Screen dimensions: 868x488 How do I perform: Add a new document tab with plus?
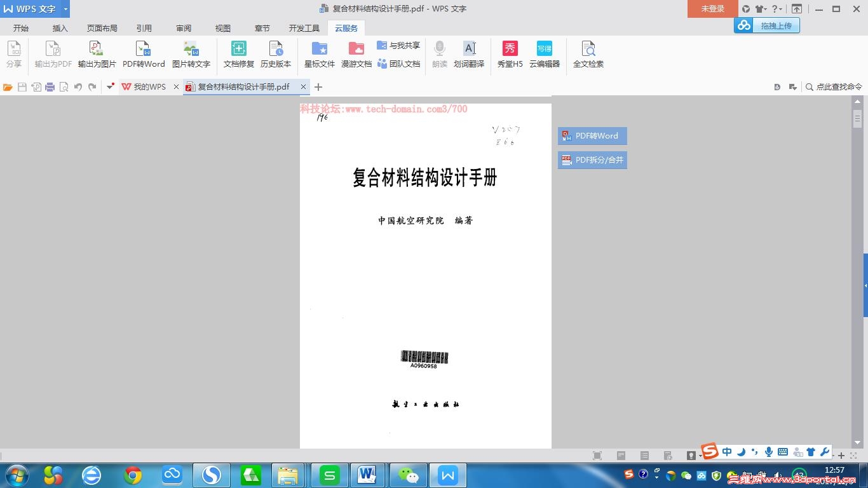pos(318,87)
